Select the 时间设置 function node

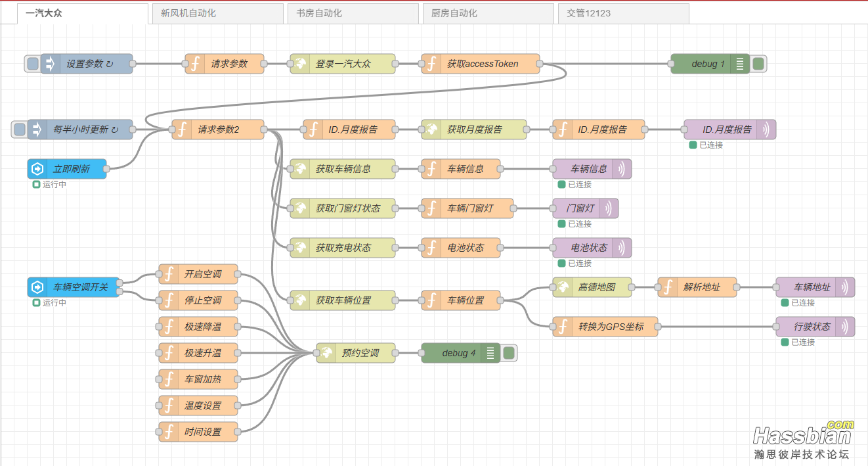coord(198,432)
